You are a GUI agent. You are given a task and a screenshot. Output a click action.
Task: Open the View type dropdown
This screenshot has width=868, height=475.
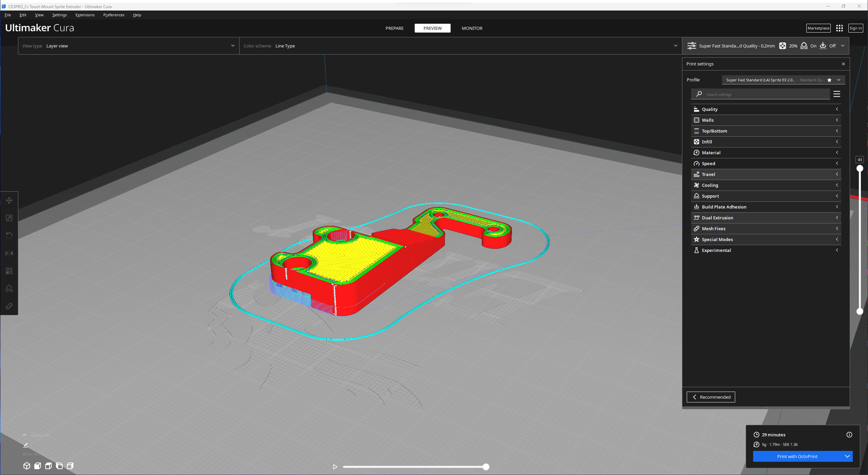tap(129, 46)
